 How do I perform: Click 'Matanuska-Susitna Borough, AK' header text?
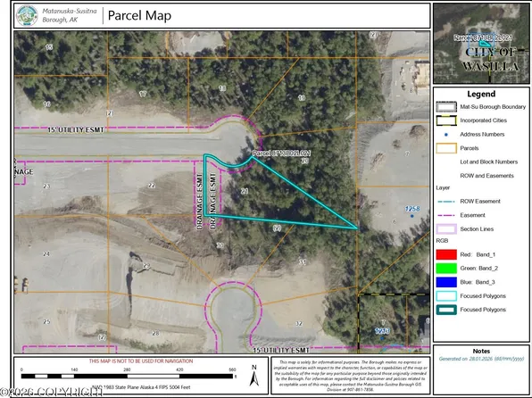[70, 15]
